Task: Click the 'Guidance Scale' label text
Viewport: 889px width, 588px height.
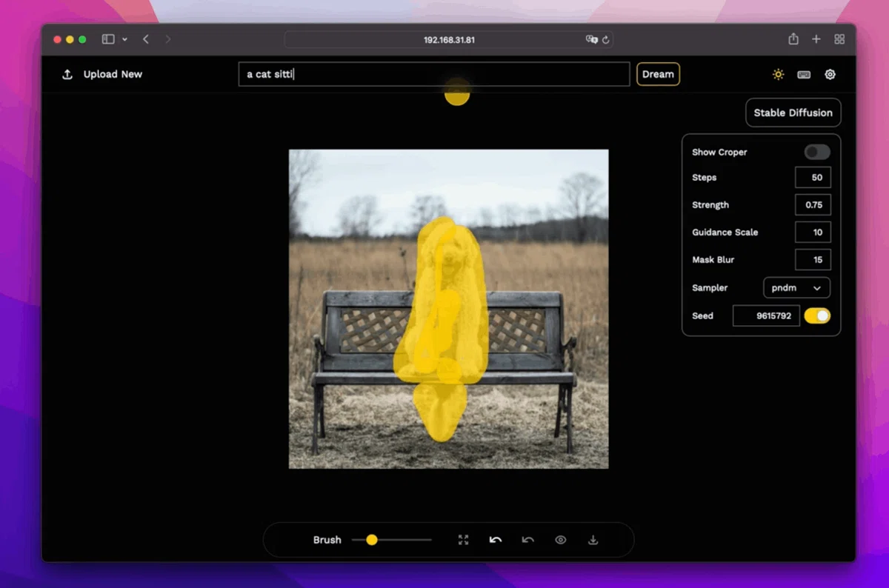Action: [725, 233]
